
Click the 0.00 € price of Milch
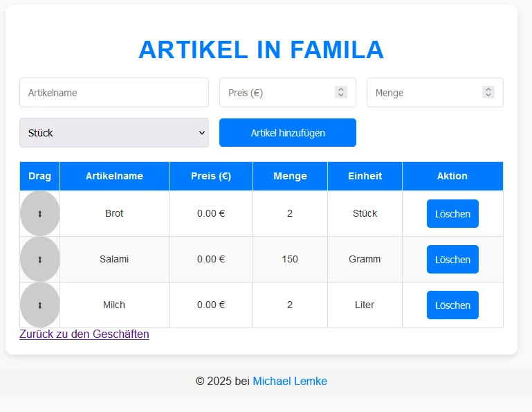[211, 305]
